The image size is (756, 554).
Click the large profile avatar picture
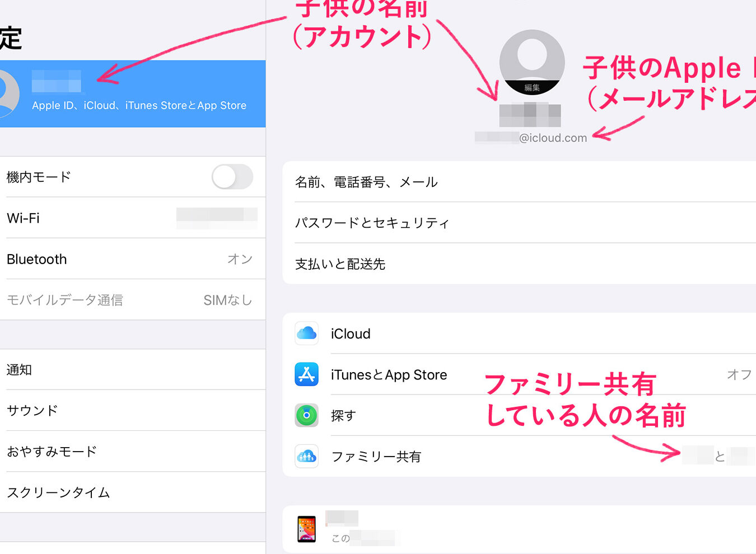[532, 62]
